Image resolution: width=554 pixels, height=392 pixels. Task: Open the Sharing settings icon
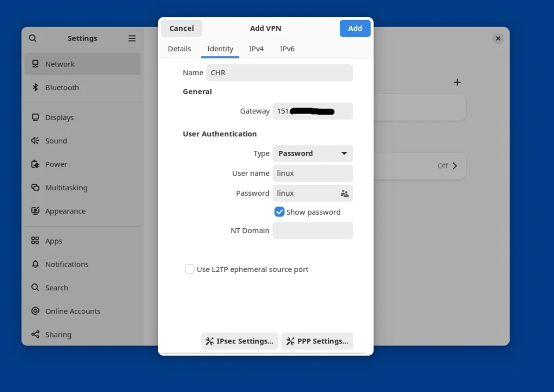pos(35,334)
